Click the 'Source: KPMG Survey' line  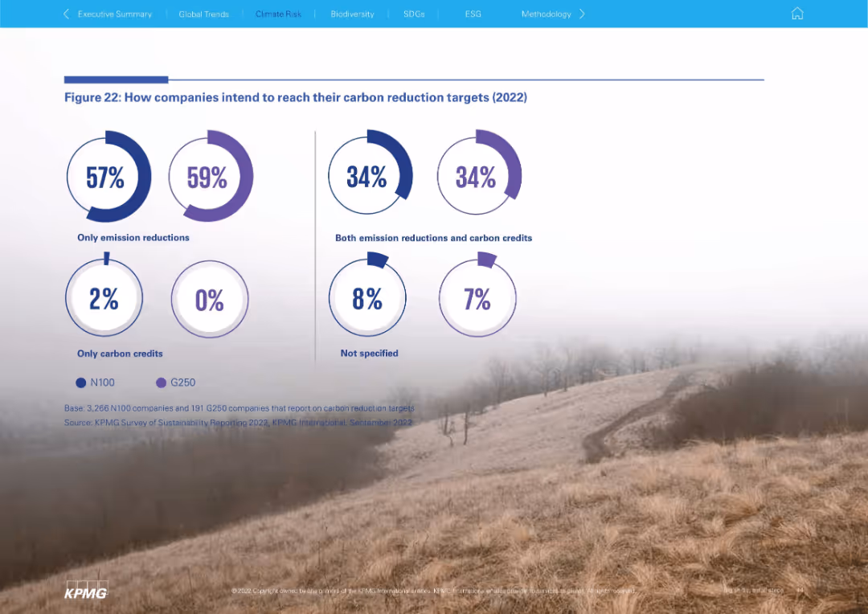click(239, 423)
